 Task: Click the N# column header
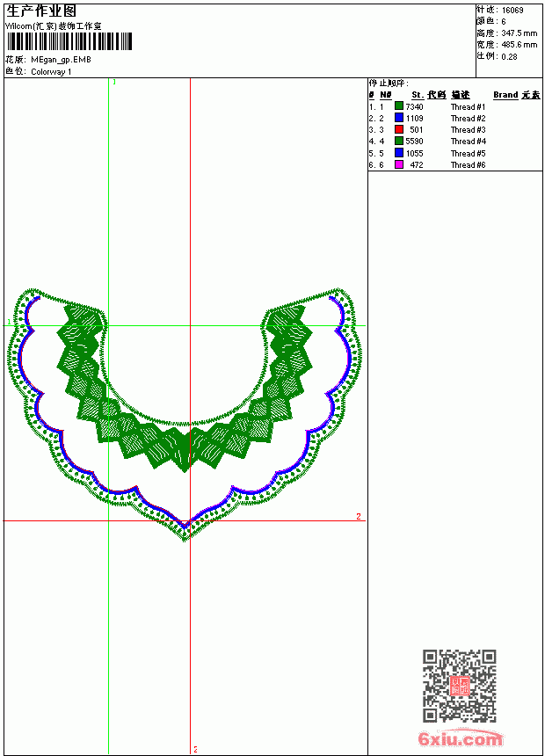(385, 95)
